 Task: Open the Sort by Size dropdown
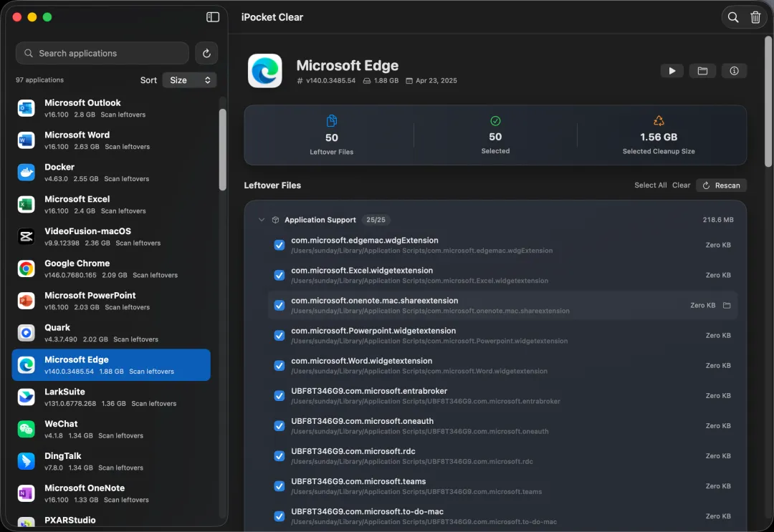click(x=189, y=80)
